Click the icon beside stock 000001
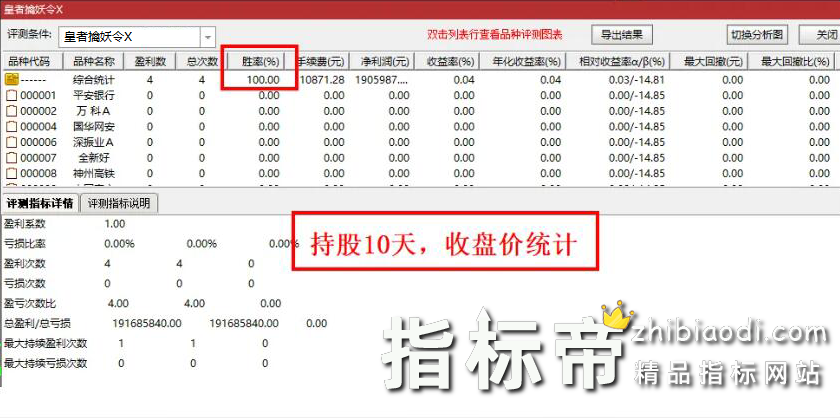This screenshot has height=418, width=840. [x=13, y=96]
